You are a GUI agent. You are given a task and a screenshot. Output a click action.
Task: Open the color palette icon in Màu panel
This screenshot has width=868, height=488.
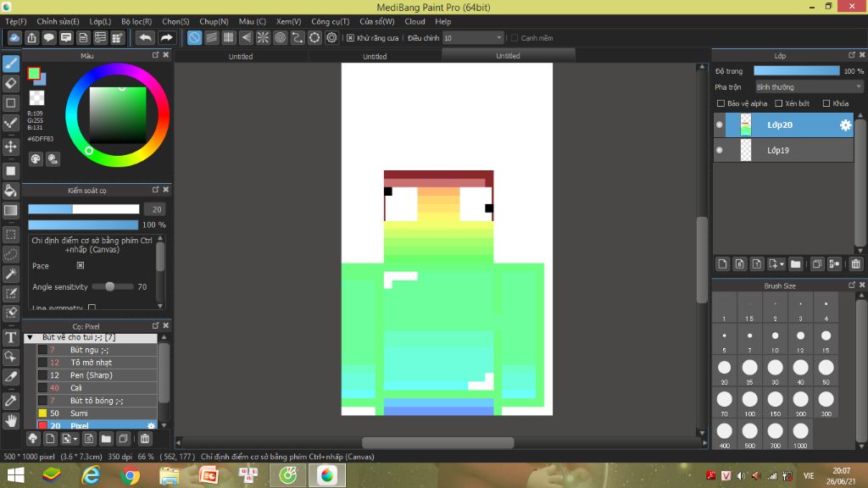pyautogui.click(x=36, y=159)
